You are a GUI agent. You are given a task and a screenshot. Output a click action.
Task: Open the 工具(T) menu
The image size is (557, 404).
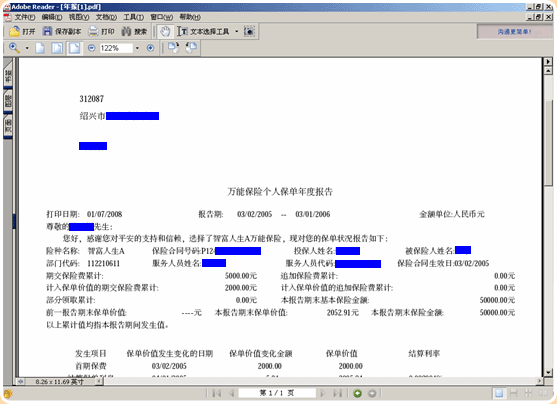click(x=134, y=17)
